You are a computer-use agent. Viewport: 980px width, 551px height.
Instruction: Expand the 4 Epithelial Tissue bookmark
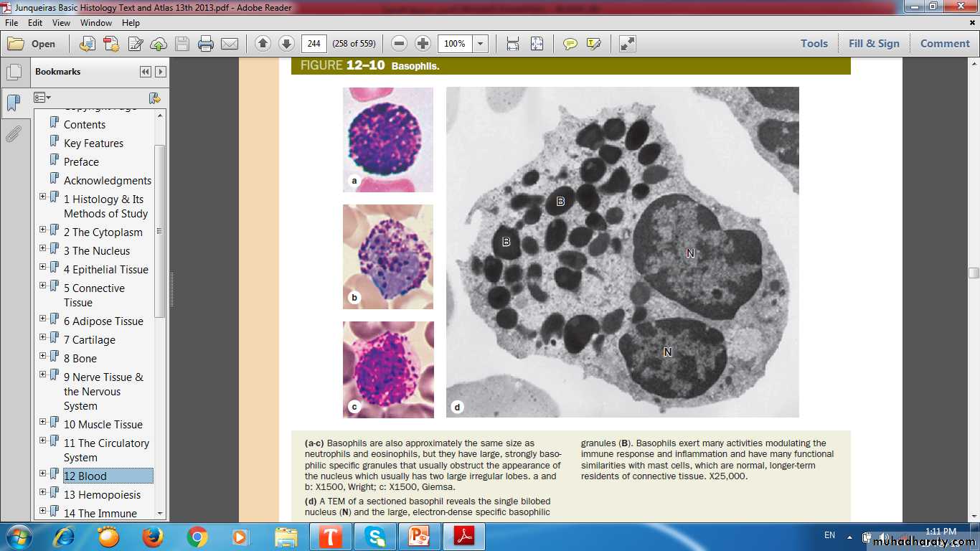pyautogui.click(x=42, y=267)
